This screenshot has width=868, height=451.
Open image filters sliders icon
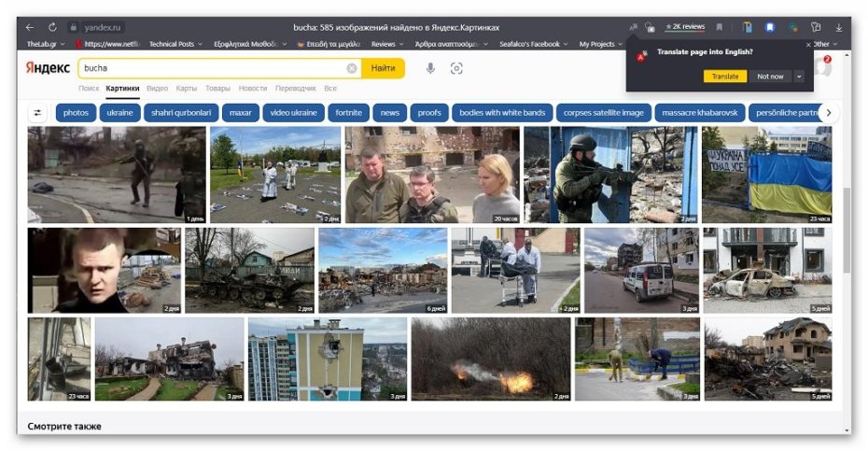click(37, 112)
